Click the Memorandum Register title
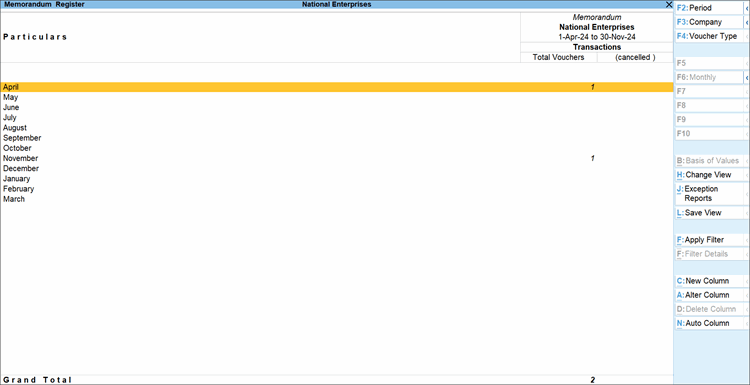The width and height of the screenshot is (750, 385). (x=44, y=4)
